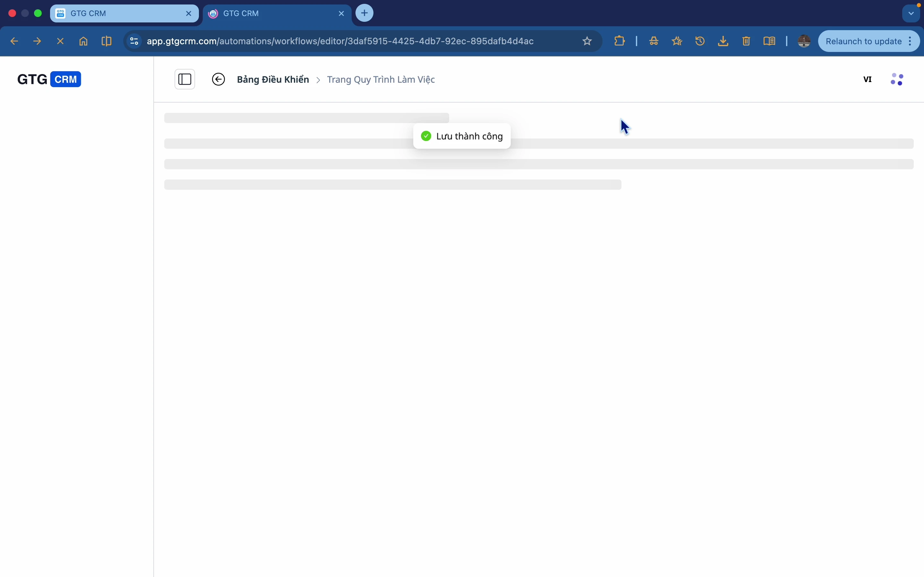Go to browser home page
This screenshot has width=924, height=577.
[84, 41]
